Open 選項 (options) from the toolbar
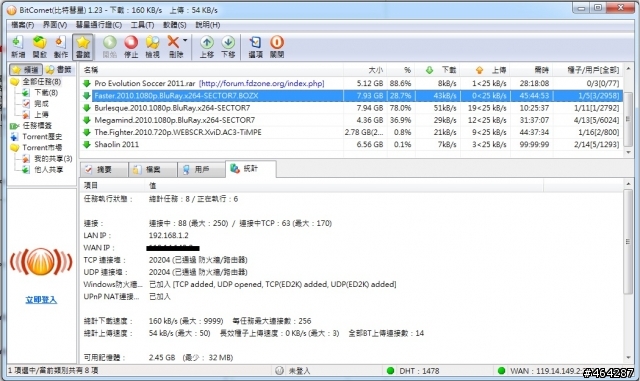The height and width of the screenshot is (381, 640). point(256,47)
